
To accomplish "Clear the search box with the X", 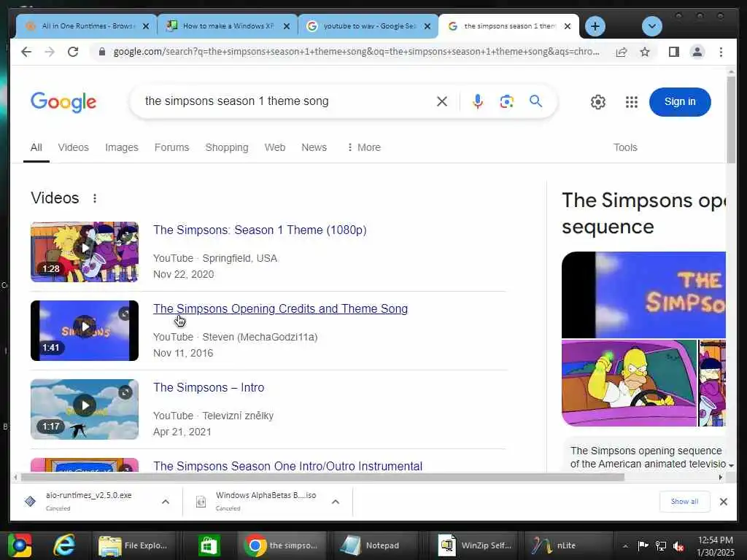I will click(442, 101).
